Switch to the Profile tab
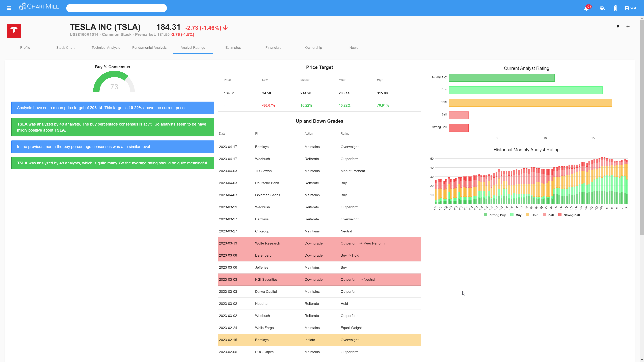This screenshot has width=644, height=362. click(25, 47)
